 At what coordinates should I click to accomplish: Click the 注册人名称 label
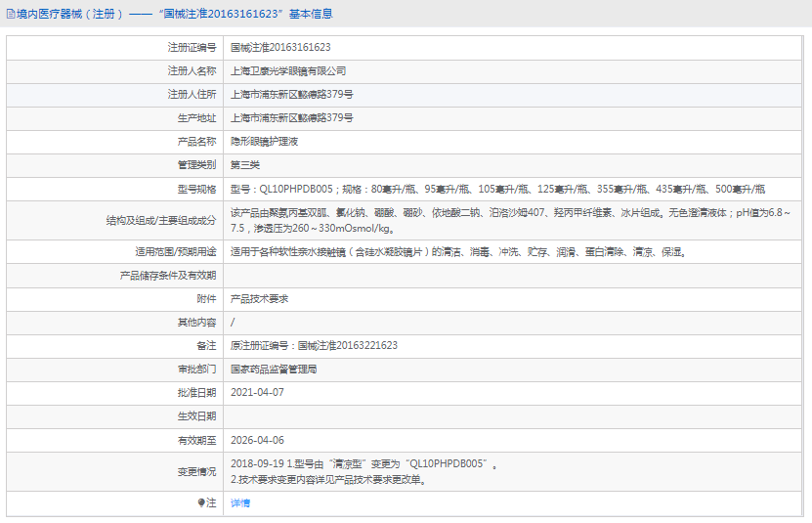tap(192, 71)
